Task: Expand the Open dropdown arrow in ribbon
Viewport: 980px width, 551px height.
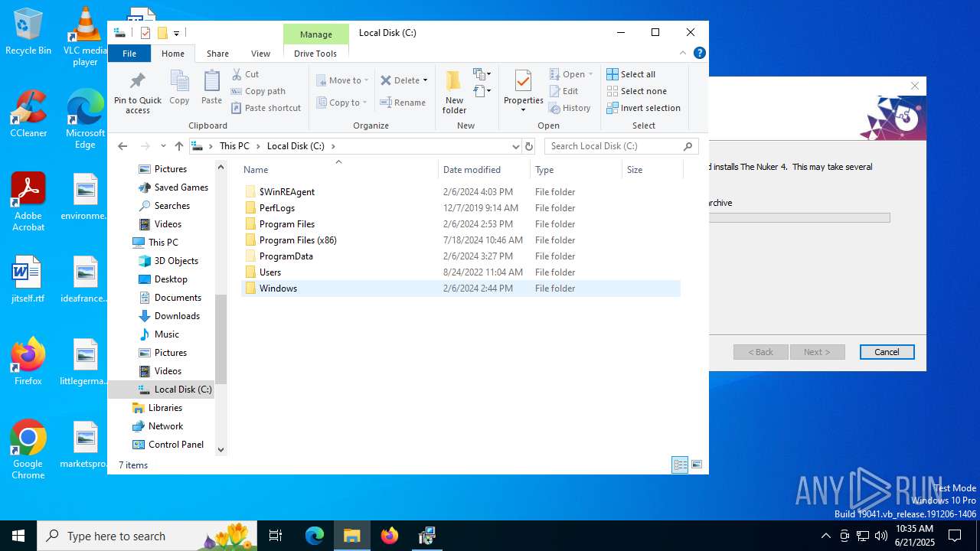Action: tap(590, 74)
